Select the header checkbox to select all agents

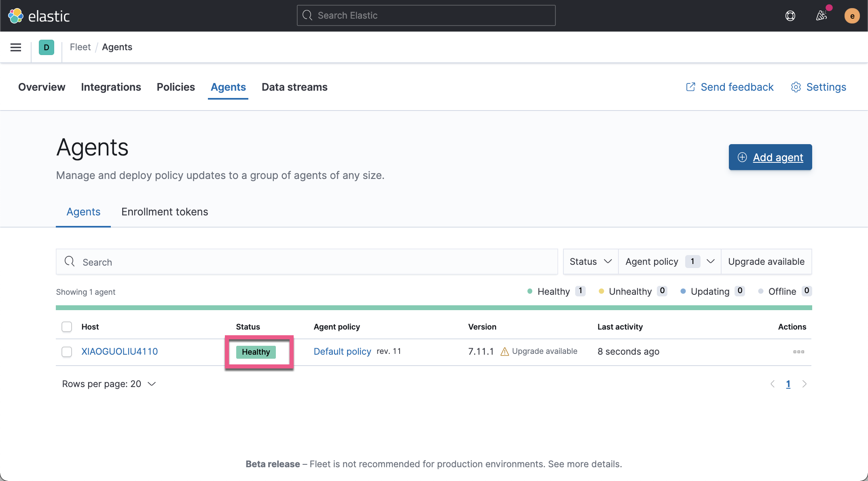point(66,326)
